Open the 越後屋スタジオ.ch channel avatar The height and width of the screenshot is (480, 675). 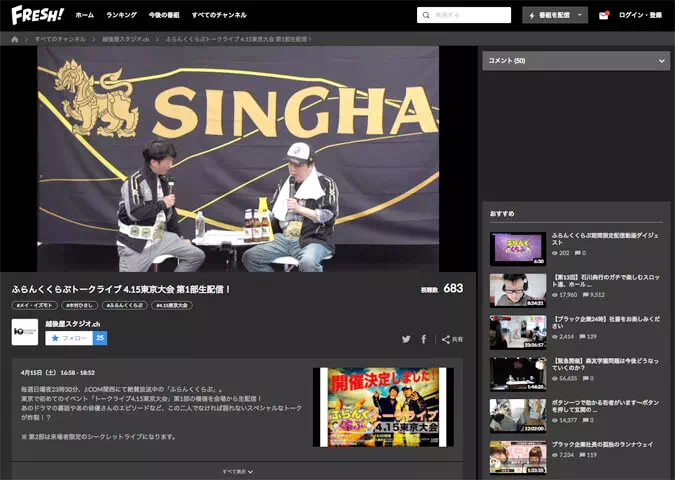25,332
